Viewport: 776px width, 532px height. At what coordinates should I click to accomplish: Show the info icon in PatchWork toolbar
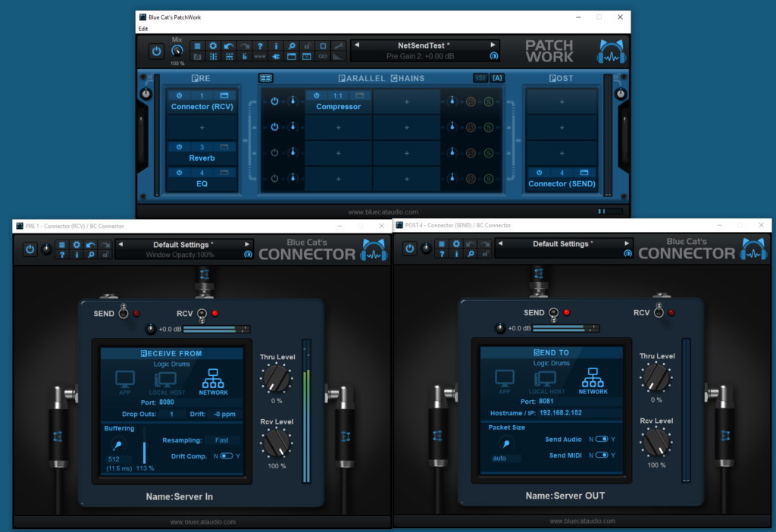[x=276, y=46]
